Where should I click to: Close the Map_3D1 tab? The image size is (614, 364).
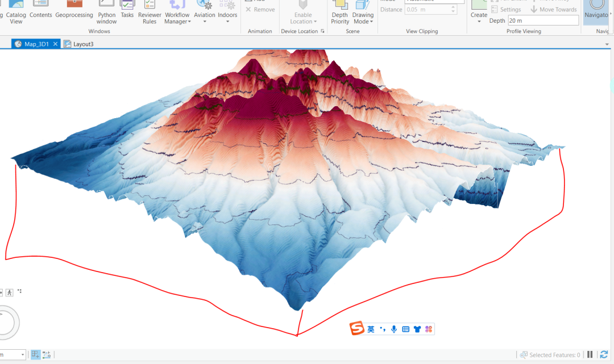[x=55, y=44]
